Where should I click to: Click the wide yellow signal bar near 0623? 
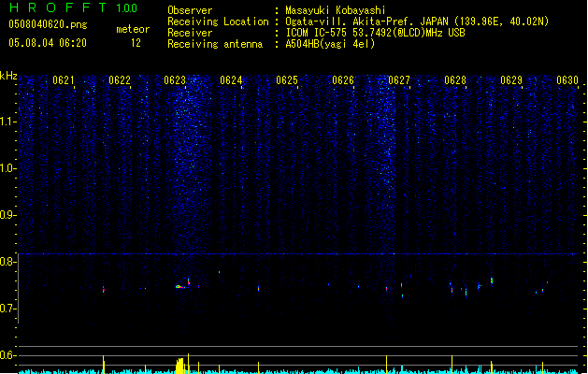[179, 366]
